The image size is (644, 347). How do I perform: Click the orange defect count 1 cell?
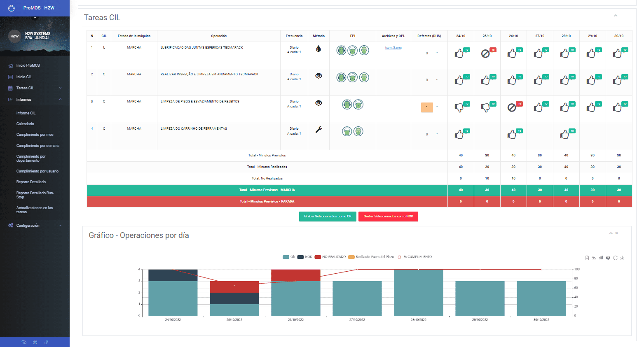427,107
